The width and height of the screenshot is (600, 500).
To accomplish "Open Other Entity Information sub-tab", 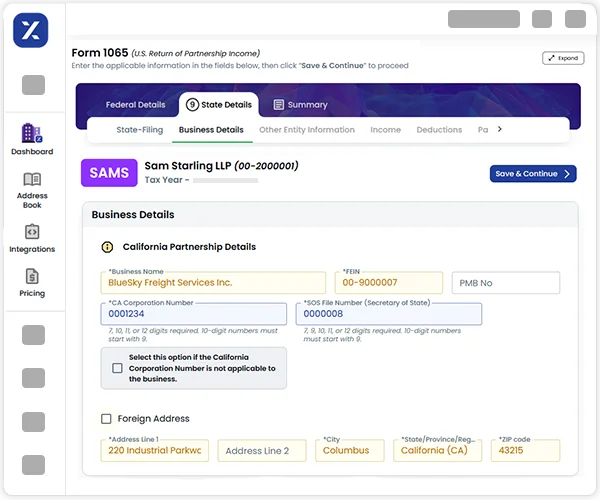I will click(307, 130).
